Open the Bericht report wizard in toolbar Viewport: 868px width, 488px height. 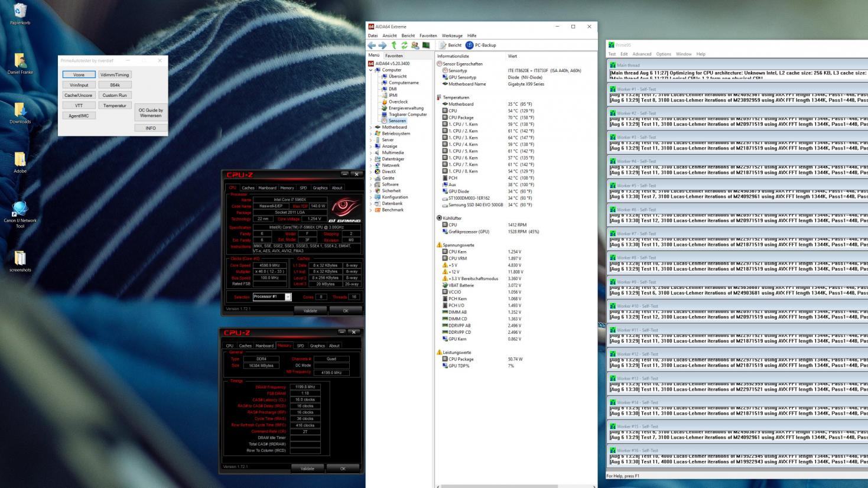450,45
